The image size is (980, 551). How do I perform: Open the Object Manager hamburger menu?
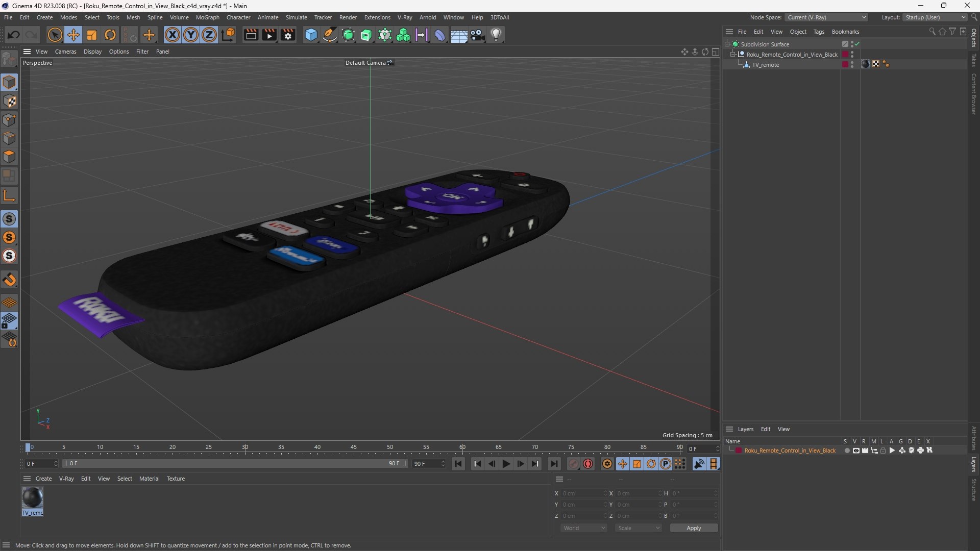click(x=729, y=32)
